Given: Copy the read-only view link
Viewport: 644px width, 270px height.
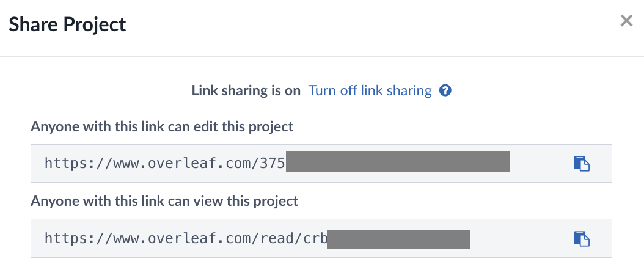Looking at the screenshot, I should click(581, 238).
